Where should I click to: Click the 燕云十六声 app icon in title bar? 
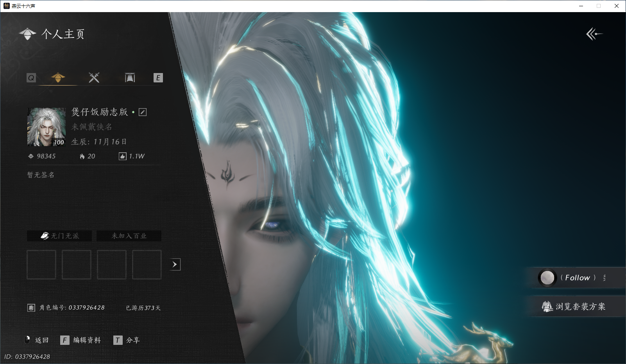click(x=6, y=6)
